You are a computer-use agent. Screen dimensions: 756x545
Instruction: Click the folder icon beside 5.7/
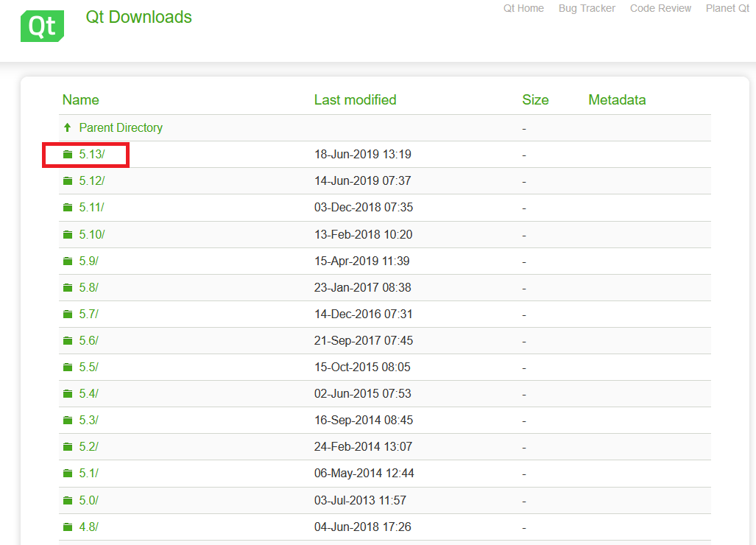(x=68, y=314)
